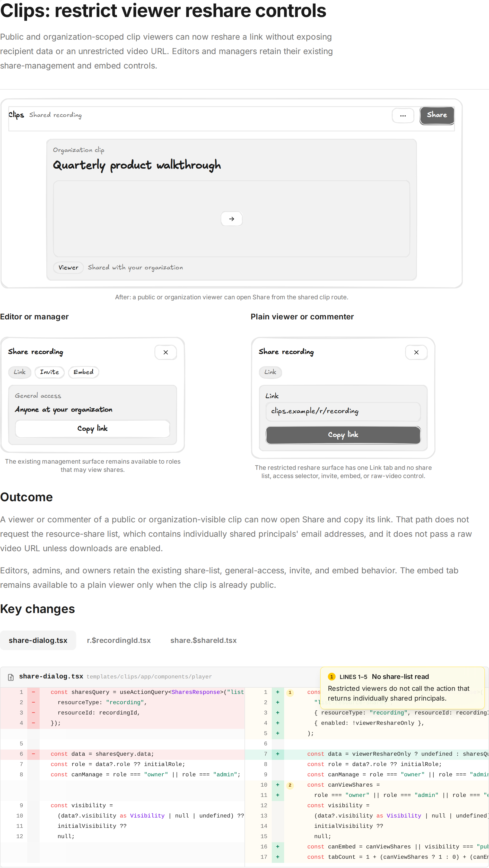This screenshot has width=489, height=868.
Task: Open the three-dot more options menu
Action: click(403, 116)
